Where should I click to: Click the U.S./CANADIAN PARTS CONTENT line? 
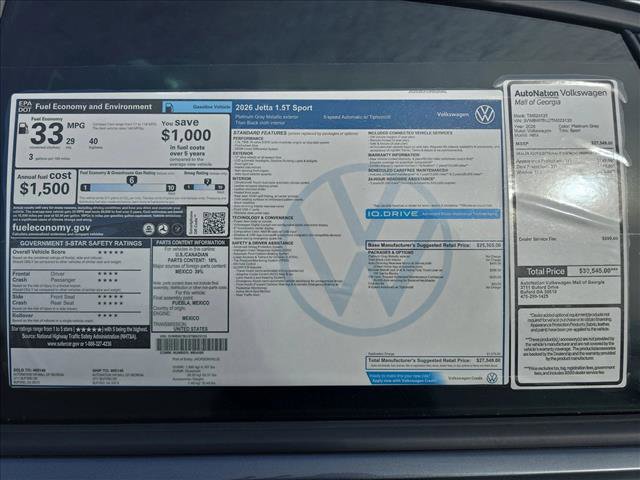(x=192, y=257)
